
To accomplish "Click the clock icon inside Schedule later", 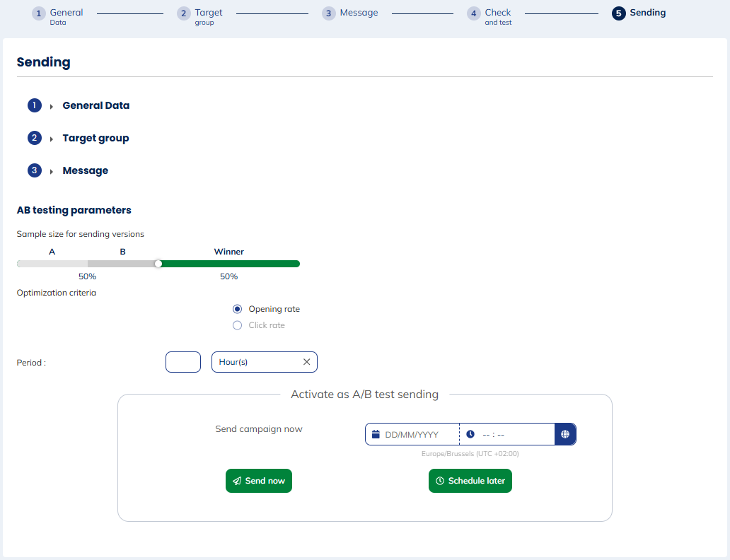I will (440, 480).
